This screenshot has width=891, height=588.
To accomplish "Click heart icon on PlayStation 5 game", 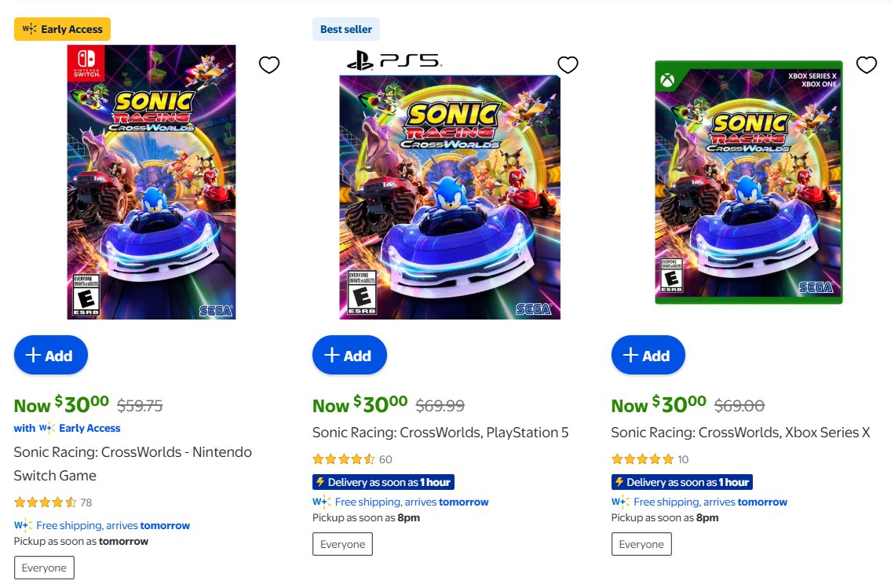I will pyautogui.click(x=568, y=65).
